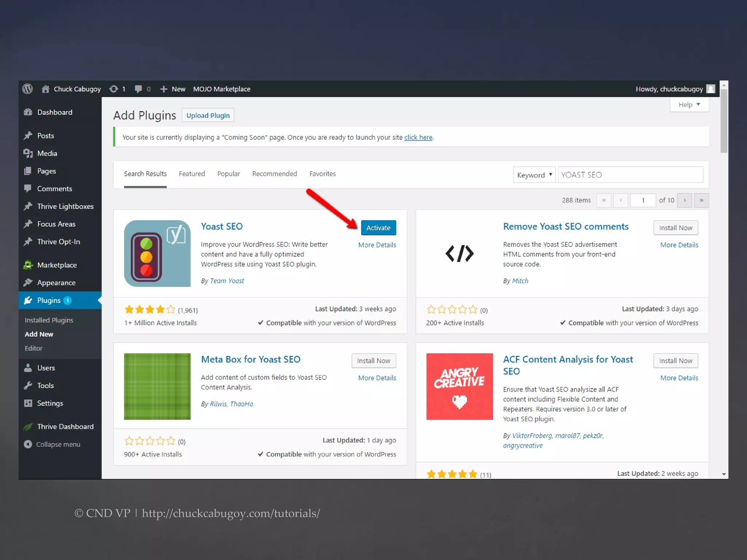This screenshot has height=560, width=747.
Task: Open the Editor submenu item
Action: 34,348
